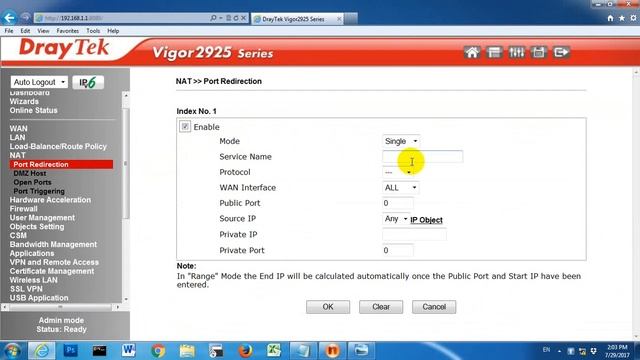Open Microsoft Word from the taskbar
This screenshot has width=640, height=360.
pos(129,351)
